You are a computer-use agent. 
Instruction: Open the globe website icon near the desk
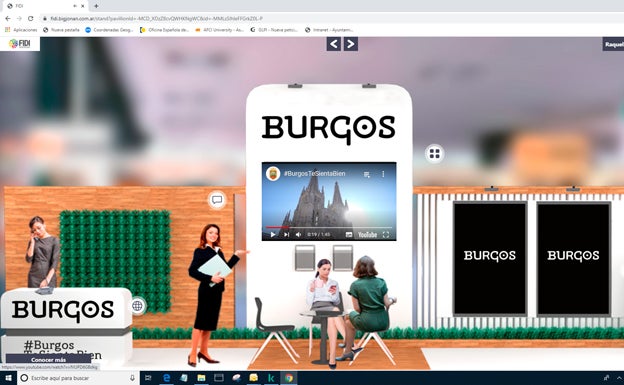pos(138,306)
